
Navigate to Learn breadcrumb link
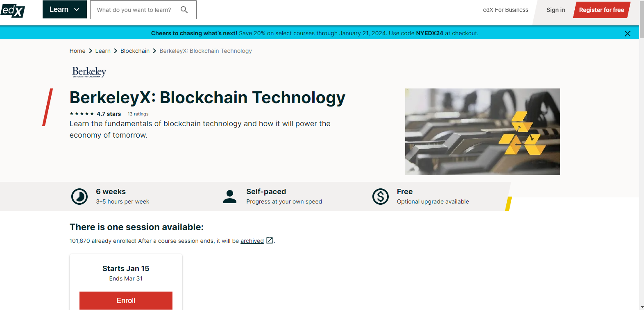point(103,51)
